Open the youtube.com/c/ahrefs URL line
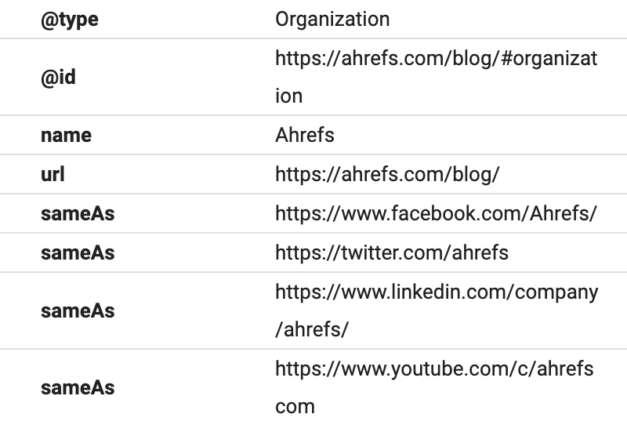This screenshot has height=425, width=627. point(435,367)
